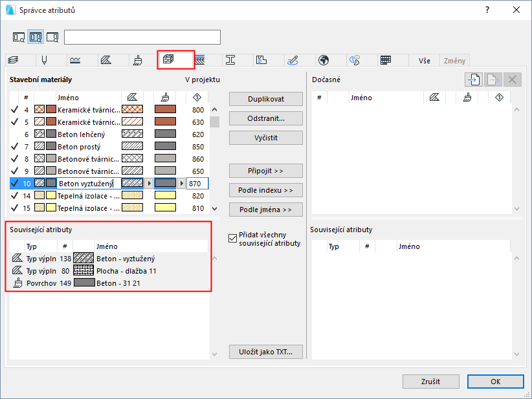Open the Surfaces paintbrush tab icon
Viewport: 532px width, 399px height.
click(137, 60)
